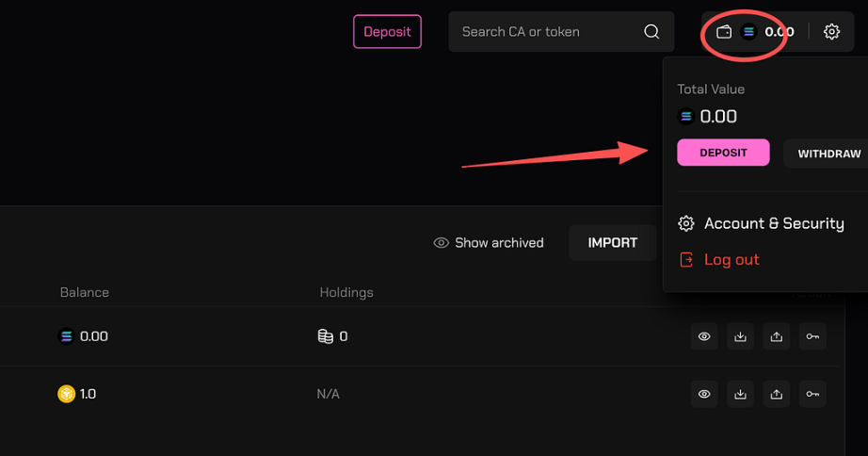Click the wallet icon in header
The width and height of the screenshot is (868, 456).
click(x=724, y=32)
